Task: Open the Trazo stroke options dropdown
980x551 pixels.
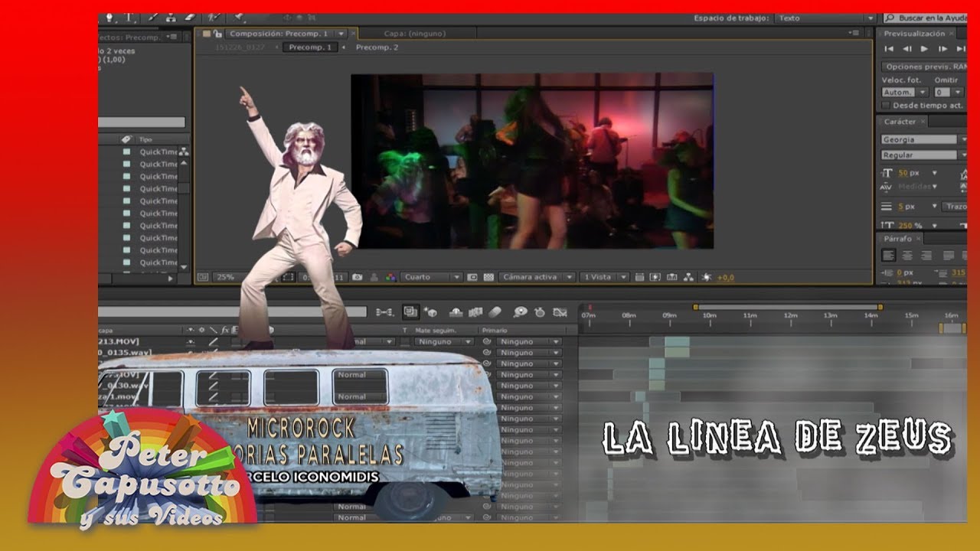Action: coord(955,207)
